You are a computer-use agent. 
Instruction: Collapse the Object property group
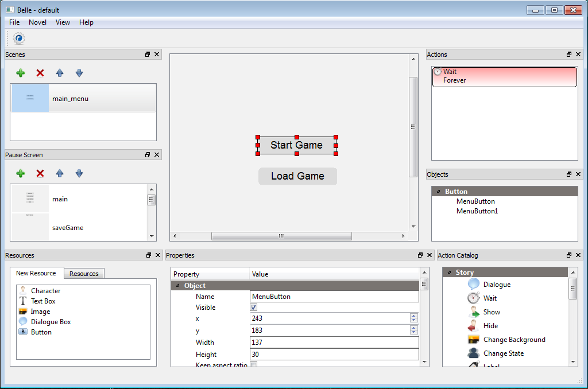(177, 286)
